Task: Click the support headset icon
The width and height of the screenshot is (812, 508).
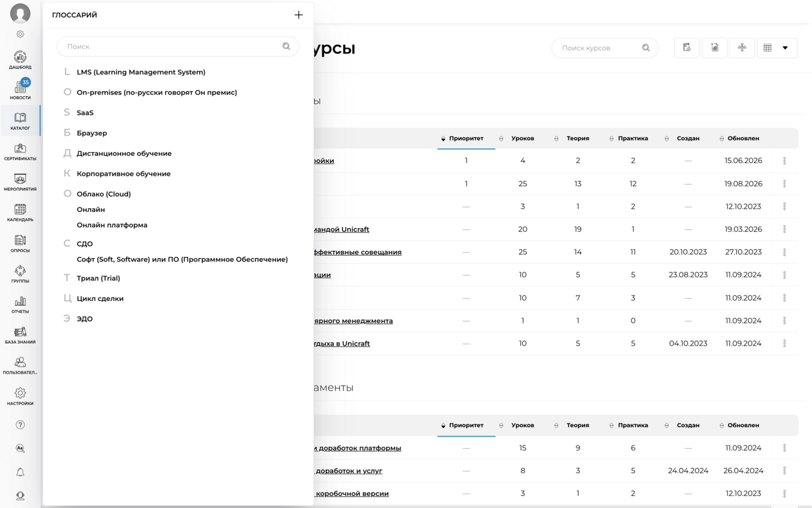Action: pyautogui.click(x=20, y=496)
